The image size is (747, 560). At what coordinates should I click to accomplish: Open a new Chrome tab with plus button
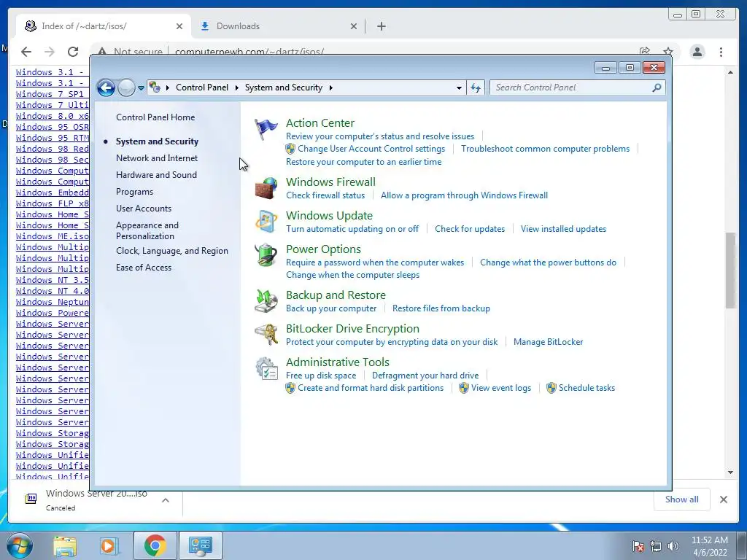pyautogui.click(x=381, y=26)
